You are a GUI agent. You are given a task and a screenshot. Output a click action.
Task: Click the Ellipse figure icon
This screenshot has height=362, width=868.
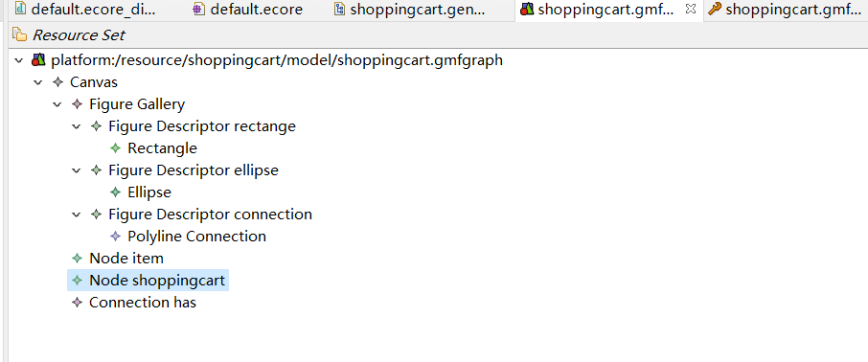[115, 192]
